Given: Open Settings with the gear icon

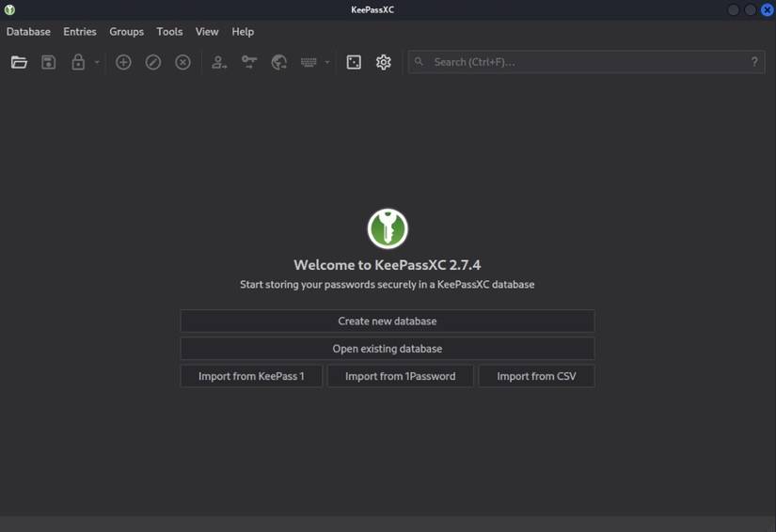Looking at the screenshot, I should point(384,62).
